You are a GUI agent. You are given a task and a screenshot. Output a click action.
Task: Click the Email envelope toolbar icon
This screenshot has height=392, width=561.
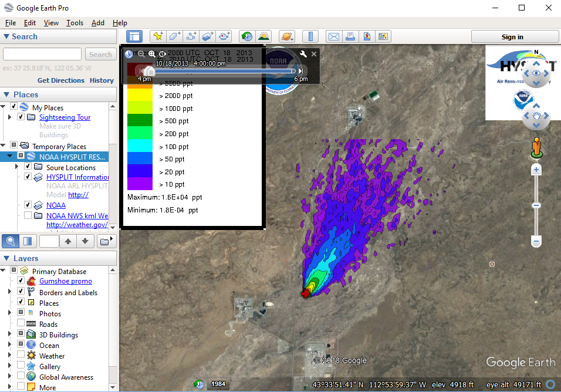pyautogui.click(x=333, y=36)
